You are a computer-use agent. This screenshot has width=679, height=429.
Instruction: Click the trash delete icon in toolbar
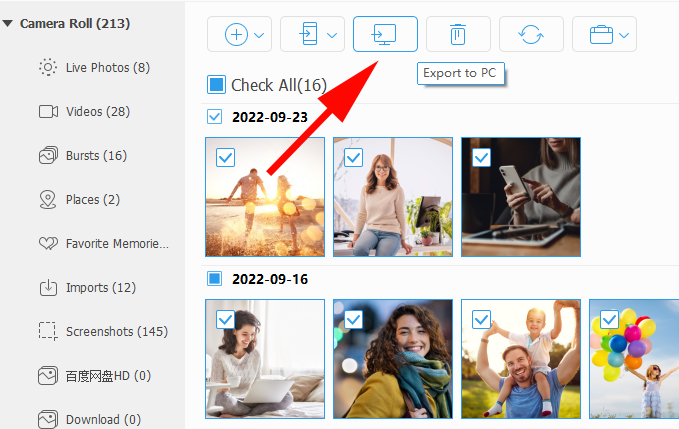(458, 34)
